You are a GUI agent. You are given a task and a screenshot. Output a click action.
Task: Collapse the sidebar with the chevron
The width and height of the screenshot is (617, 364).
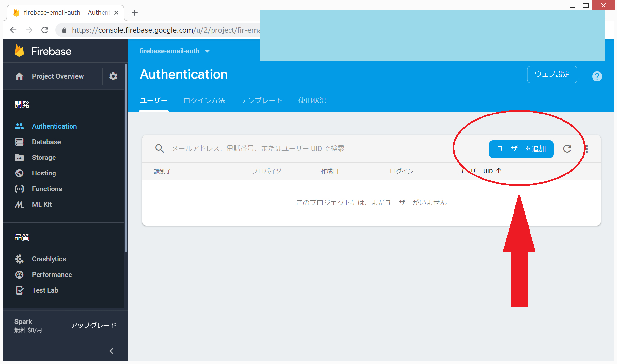[111, 351]
